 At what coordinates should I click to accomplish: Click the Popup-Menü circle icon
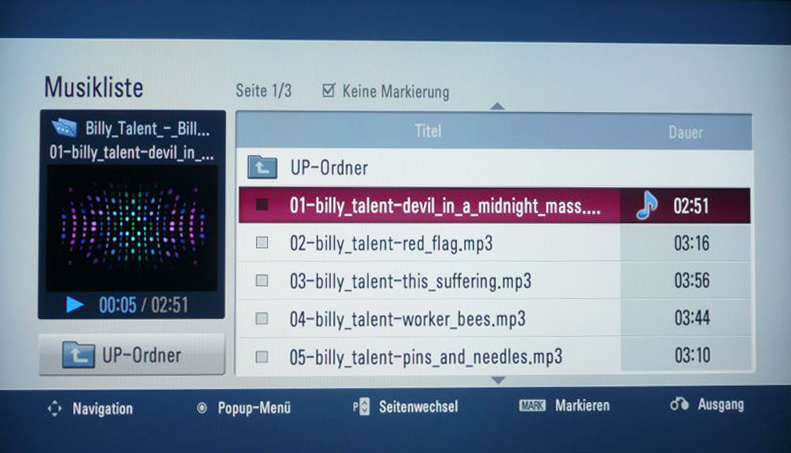(x=202, y=408)
